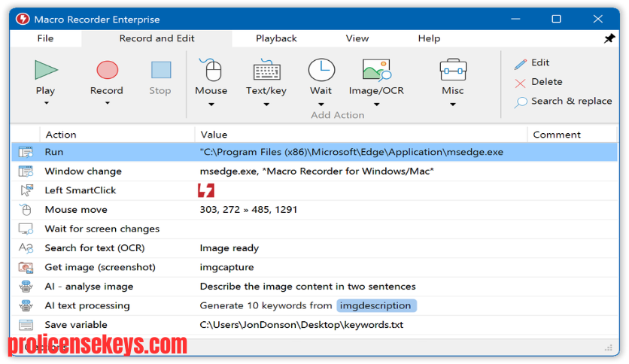Start recording with the red Record icon

point(107,70)
